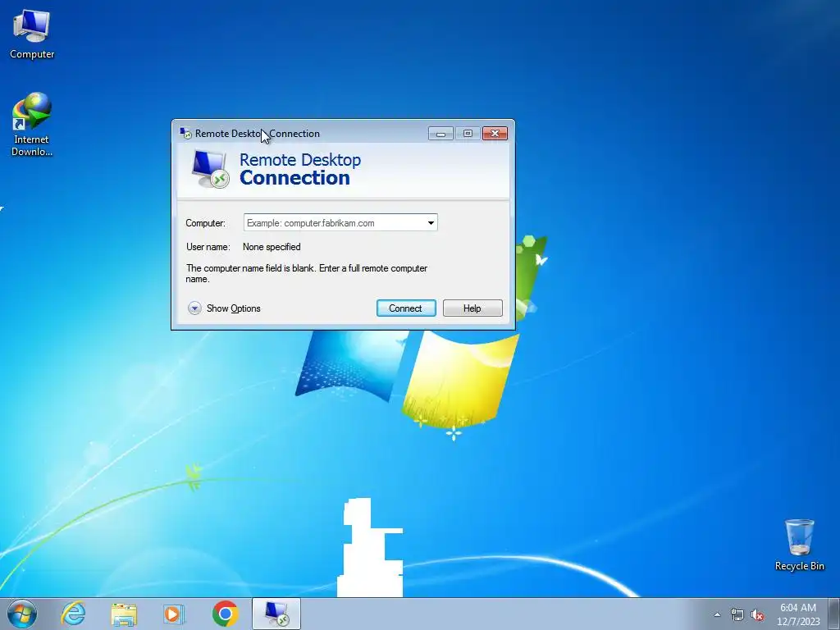Maximize the Remote Desktop Connection window
840x630 pixels.
click(x=468, y=134)
